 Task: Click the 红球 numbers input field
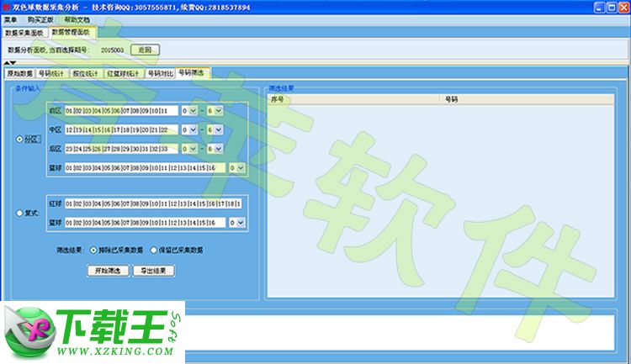tap(153, 203)
